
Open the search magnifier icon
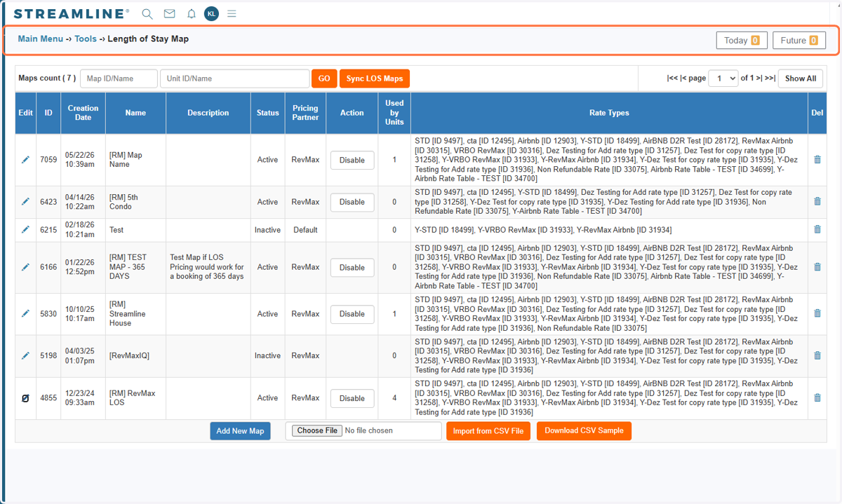[147, 13]
